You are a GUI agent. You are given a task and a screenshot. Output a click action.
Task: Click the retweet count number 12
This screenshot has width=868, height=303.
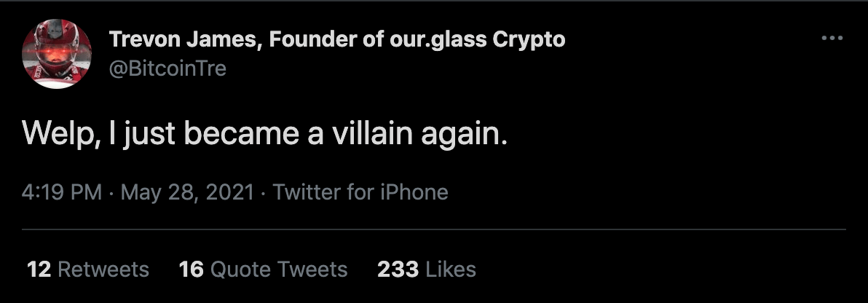[39, 269]
